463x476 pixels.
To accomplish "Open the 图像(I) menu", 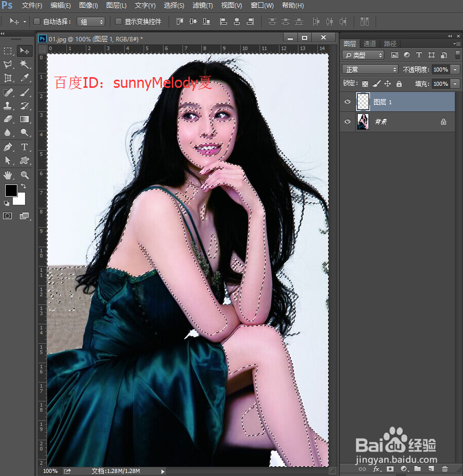I will click(x=88, y=6).
